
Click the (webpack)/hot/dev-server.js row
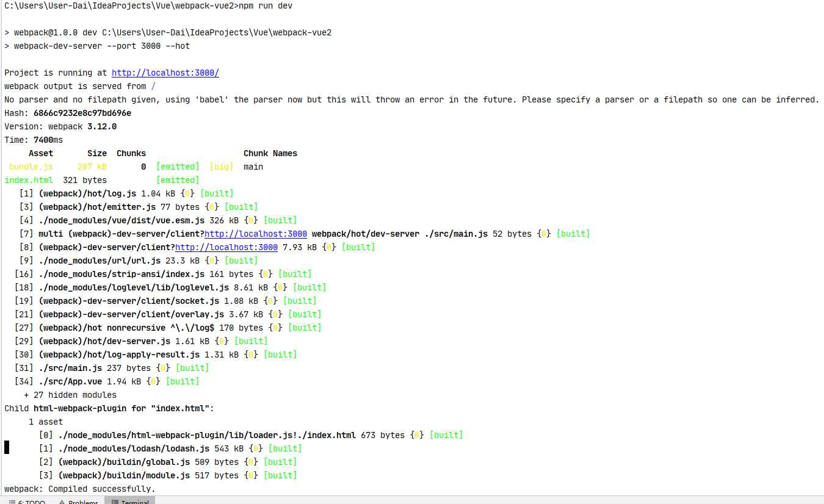pyautogui.click(x=141, y=341)
